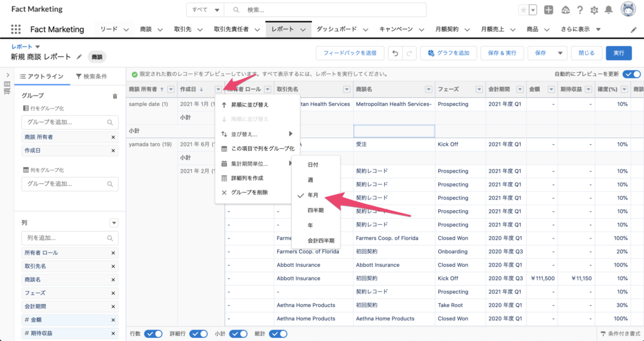Open the 商談 所有者 column header dropdown
Image resolution: width=644 pixels, height=341 pixels.
171,89
